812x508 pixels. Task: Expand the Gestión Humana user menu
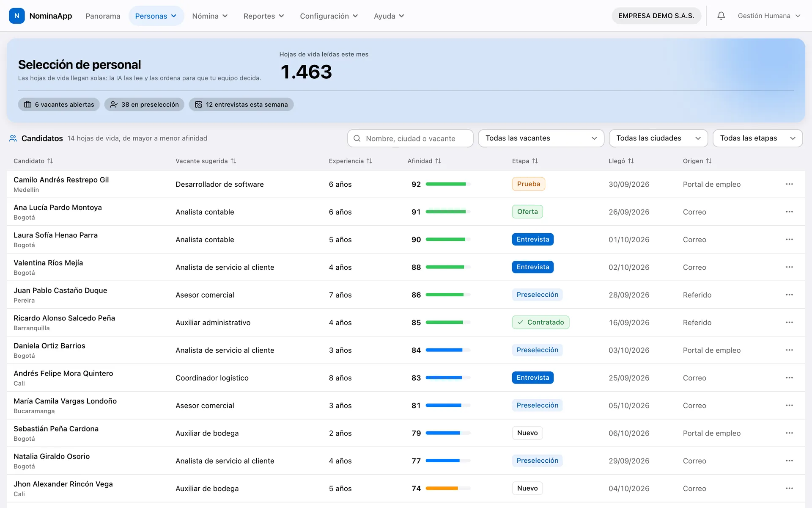[x=769, y=16]
